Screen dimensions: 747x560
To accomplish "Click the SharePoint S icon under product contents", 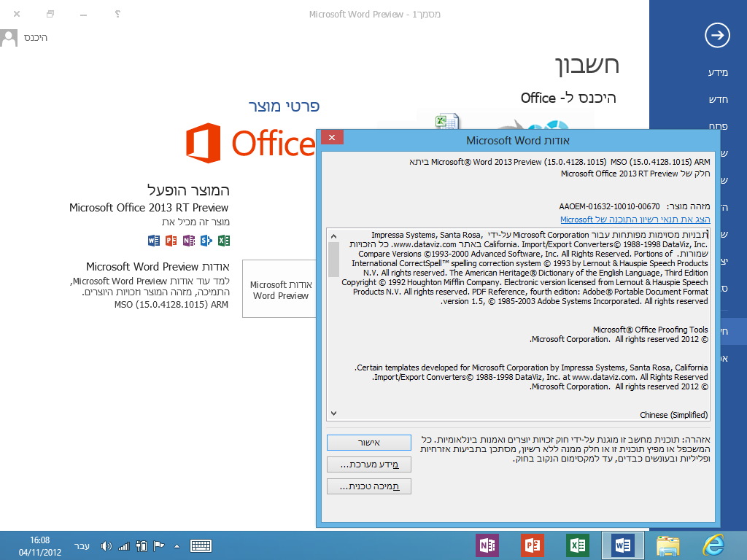I will tap(206, 241).
